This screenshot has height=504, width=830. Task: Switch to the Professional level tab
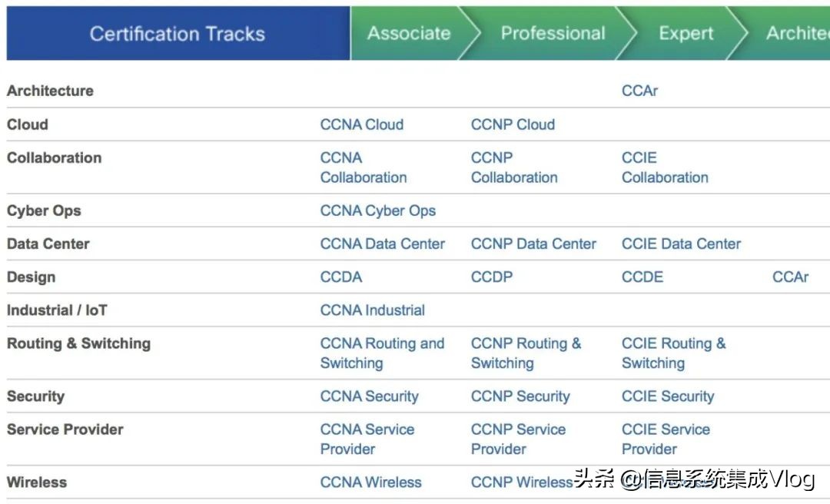pyautogui.click(x=553, y=34)
